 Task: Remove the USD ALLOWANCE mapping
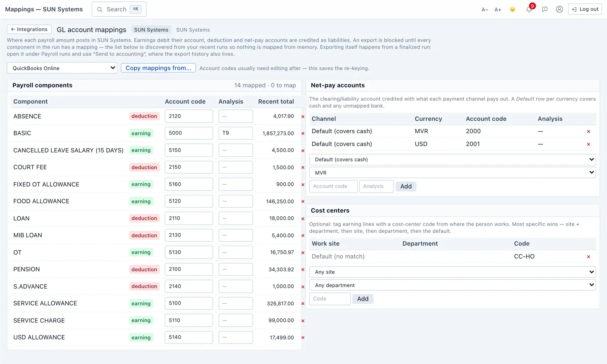tap(303, 338)
